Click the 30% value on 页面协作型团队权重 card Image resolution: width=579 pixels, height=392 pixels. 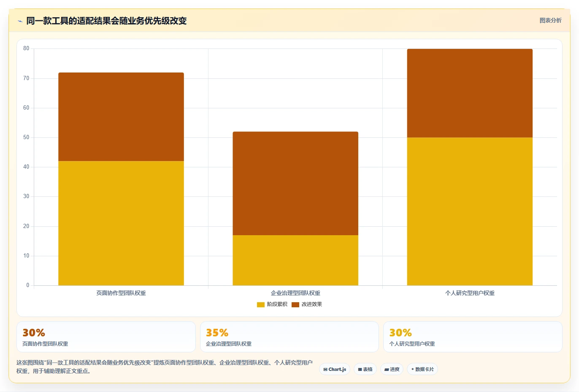click(x=34, y=333)
